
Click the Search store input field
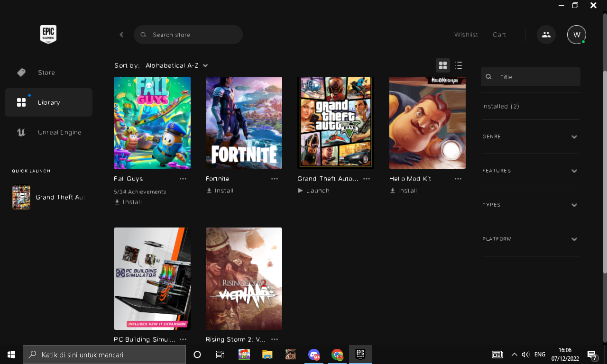click(188, 35)
